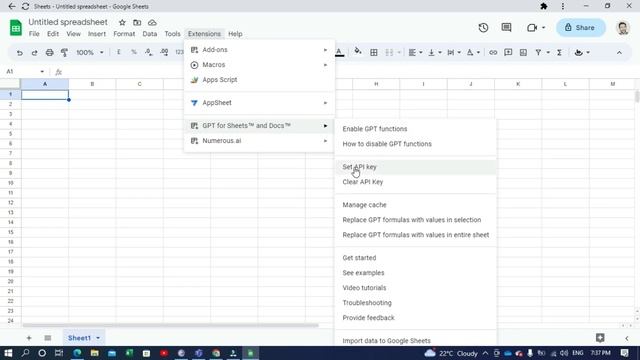Open version history clock icon
Screen dimensions: 640x360
point(483,28)
